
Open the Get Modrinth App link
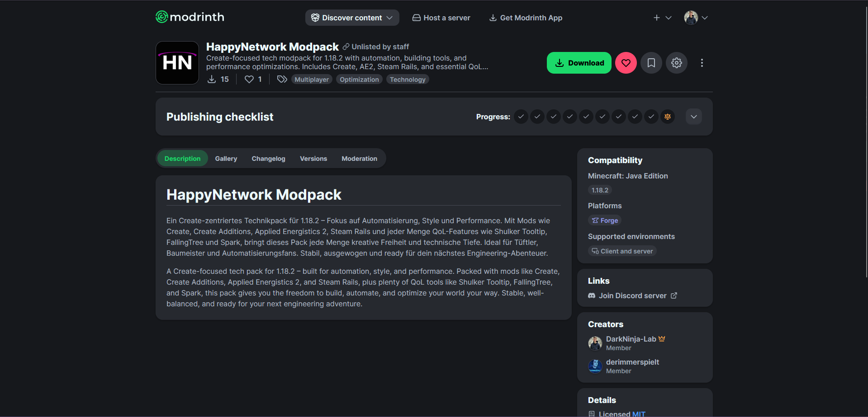526,18
